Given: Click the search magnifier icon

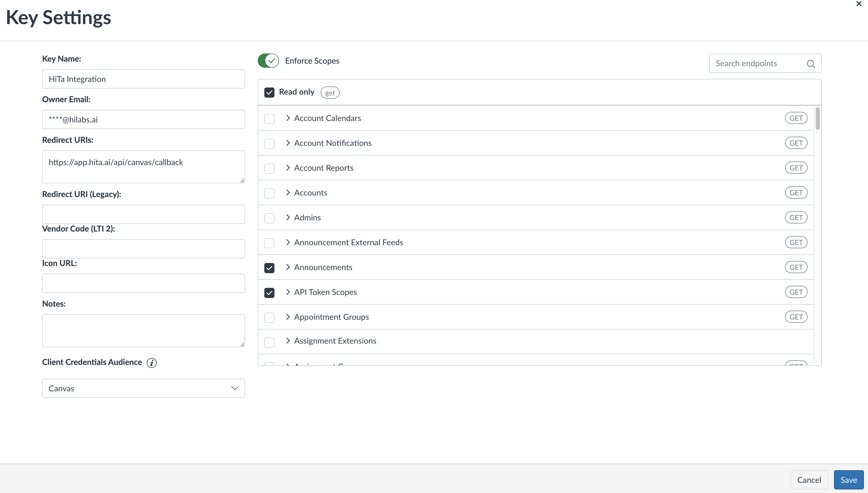Looking at the screenshot, I should point(810,64).
